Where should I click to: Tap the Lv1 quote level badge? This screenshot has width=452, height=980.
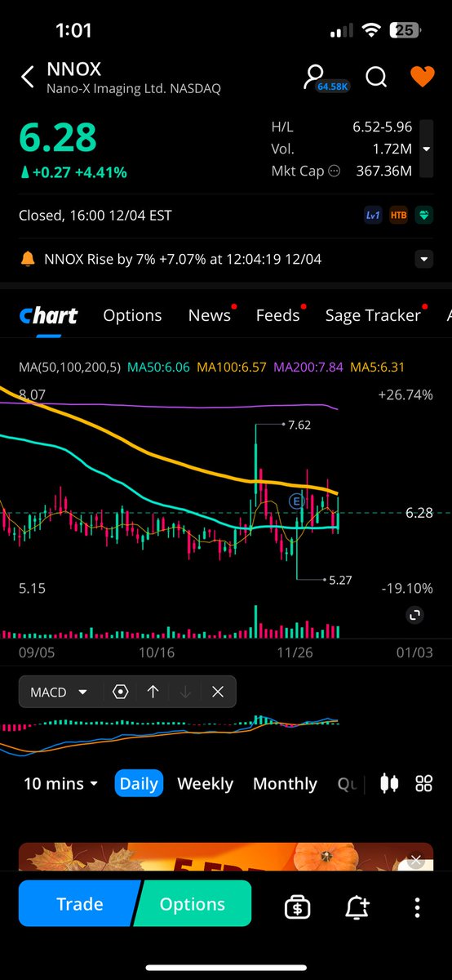[x=372, y=216]
